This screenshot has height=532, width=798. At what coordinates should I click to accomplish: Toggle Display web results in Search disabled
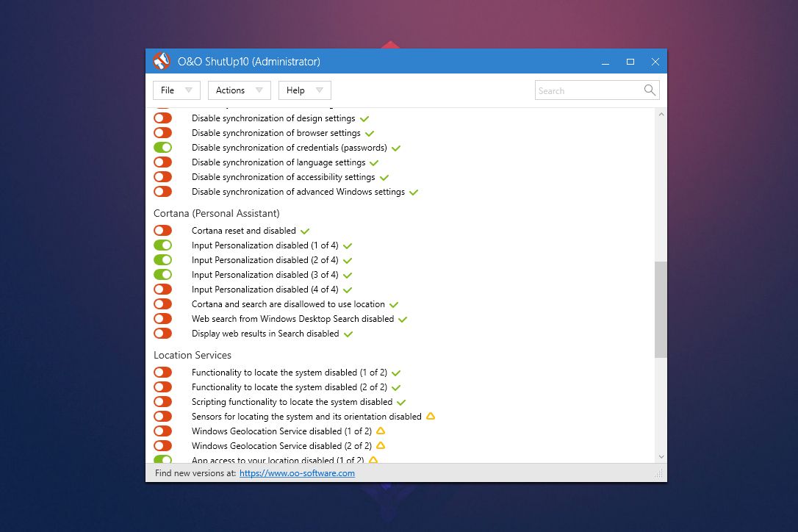pos(163,334)
